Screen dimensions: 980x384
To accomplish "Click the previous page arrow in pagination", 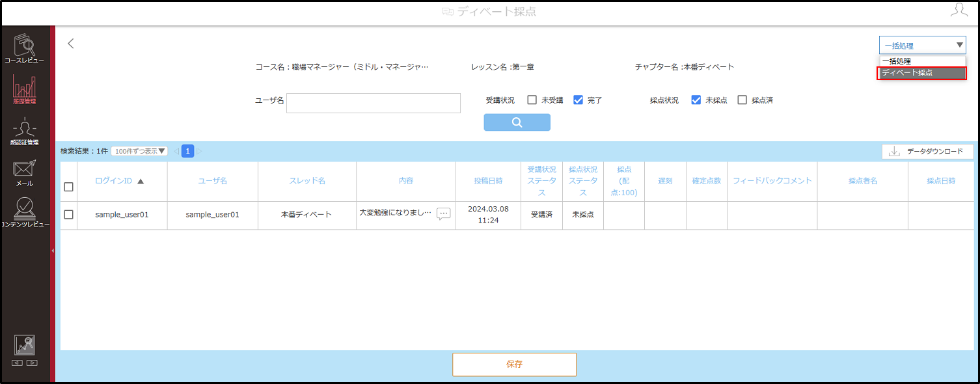I will point(176,152).
